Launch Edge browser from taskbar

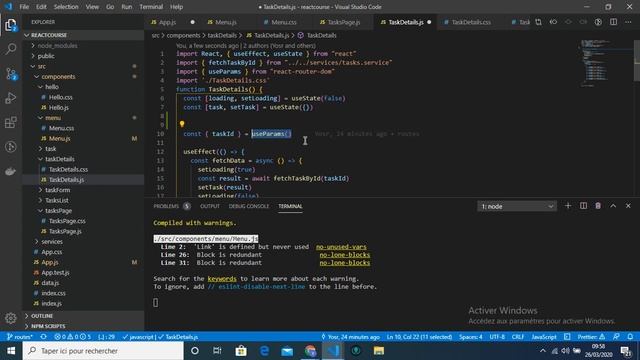[x=264, y=351]
